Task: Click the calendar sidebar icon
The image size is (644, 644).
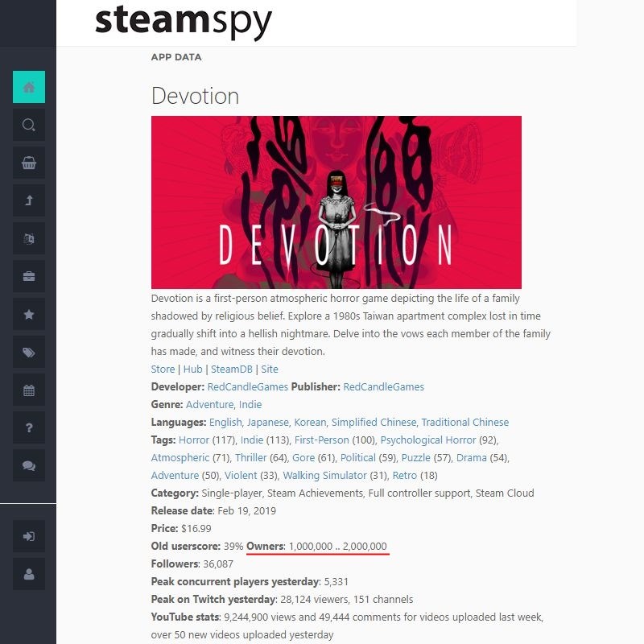Action: coord(29,390)
